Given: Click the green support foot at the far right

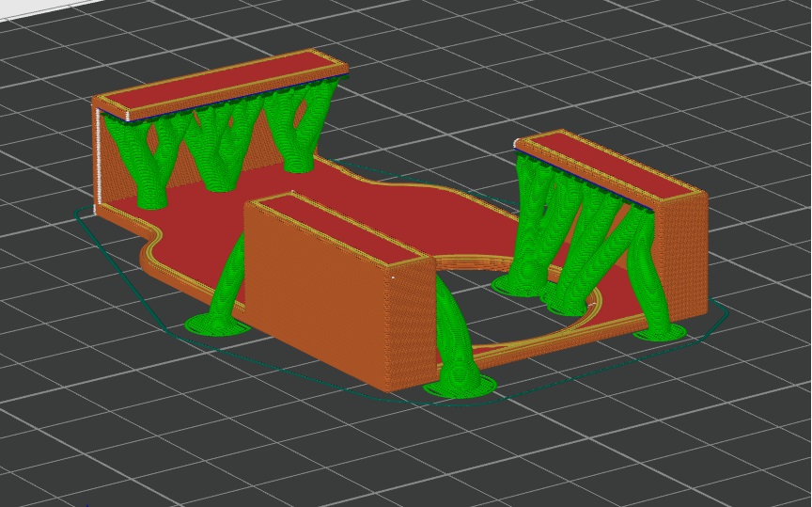Looking at the screenshot, I should click(664, 330).
